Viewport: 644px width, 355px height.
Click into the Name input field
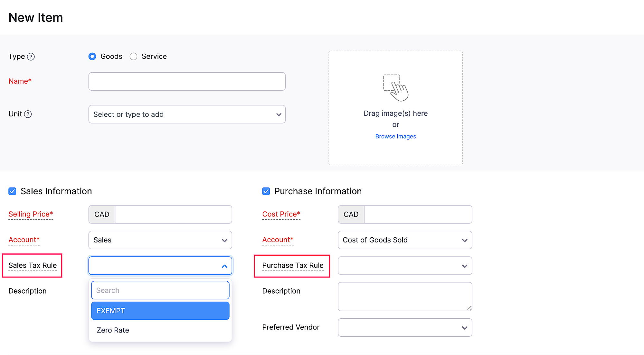[187, 81]
